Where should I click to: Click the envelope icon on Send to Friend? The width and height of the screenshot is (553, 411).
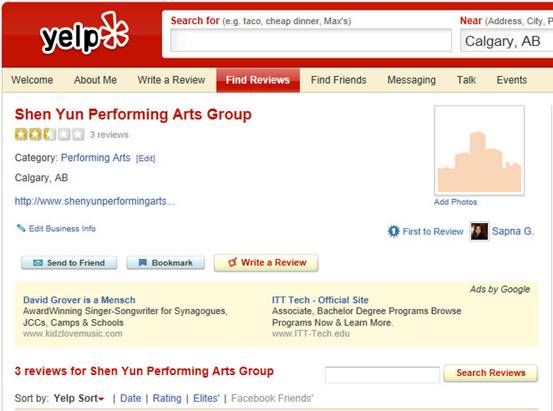[x=38, y=263]
